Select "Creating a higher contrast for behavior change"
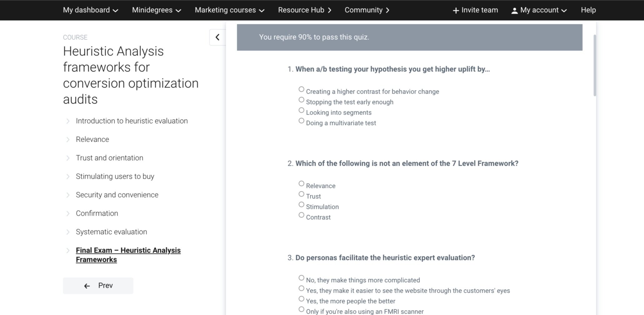Screen dimensions: 644x315 301,89
